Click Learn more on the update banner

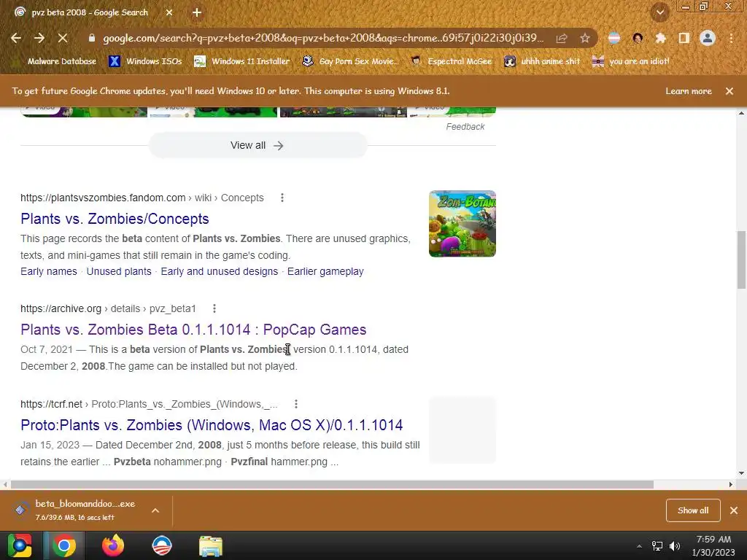(x=689, y=91)
